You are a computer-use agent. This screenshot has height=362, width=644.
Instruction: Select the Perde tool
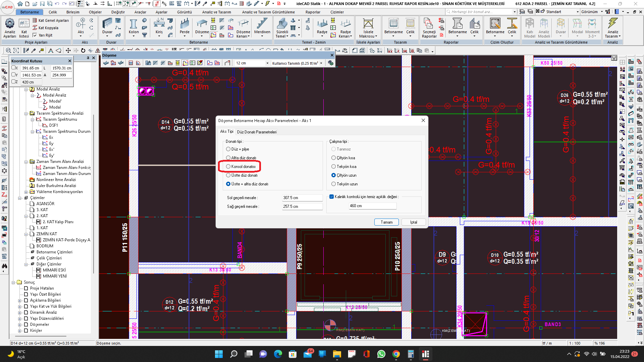coord(184,27)
